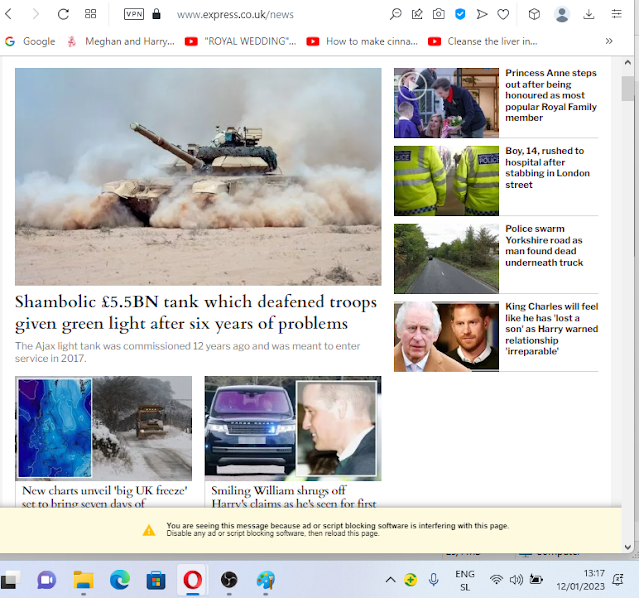
Task: Open the notification center icon
Action: click(x=618, y=580)
